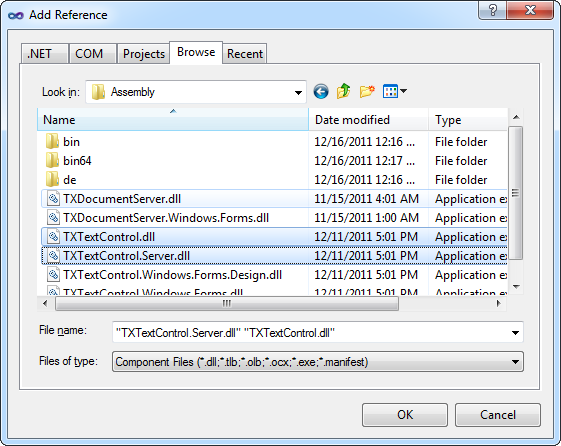Confirm with the OK button
This screenshot has width=561, height=446.
pyautogui.click(x=405, y=415)
